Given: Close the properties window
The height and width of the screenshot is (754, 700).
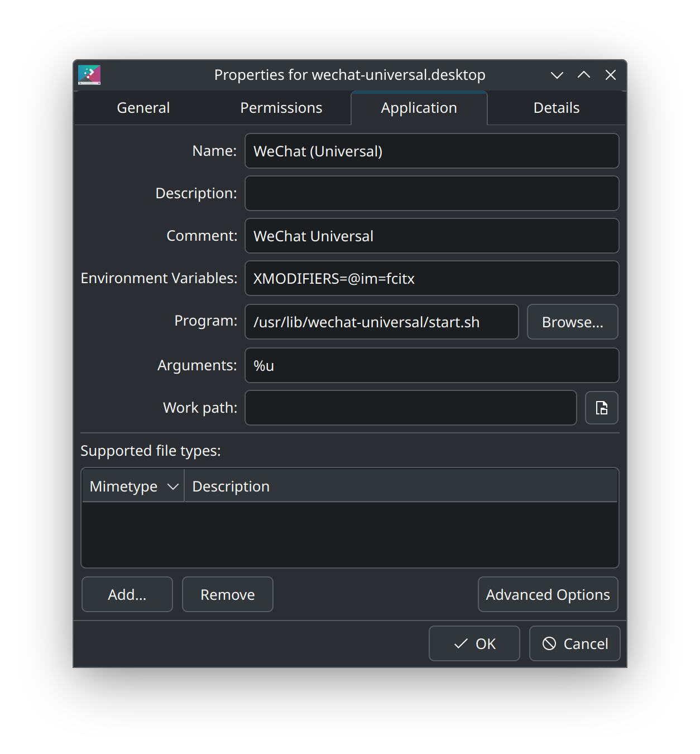Looking at the screenshot, I should (x=611, y=75).
